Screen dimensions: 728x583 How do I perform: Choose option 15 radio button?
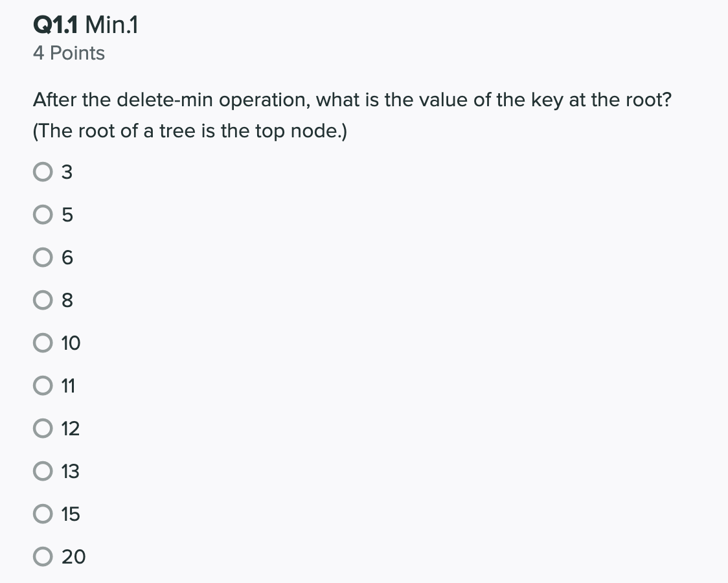43,514
